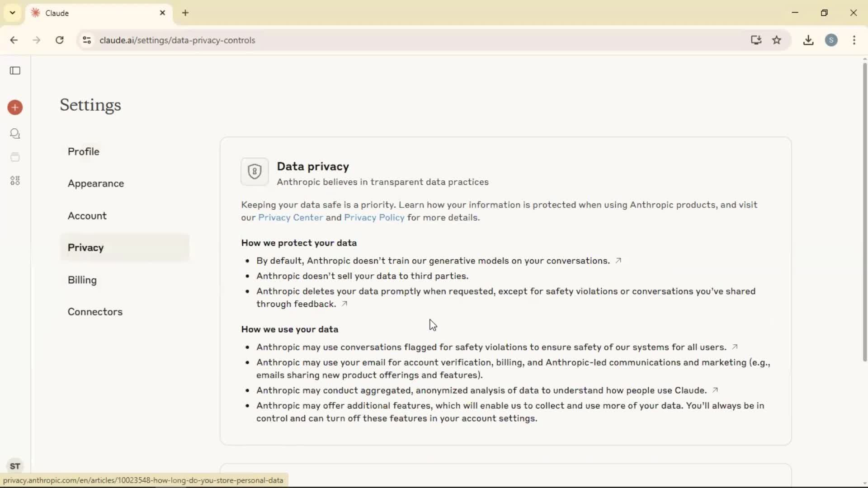Open the Chrome three-dot menu
The width and height of the screenshot is (868, 488).
(854, 40)
